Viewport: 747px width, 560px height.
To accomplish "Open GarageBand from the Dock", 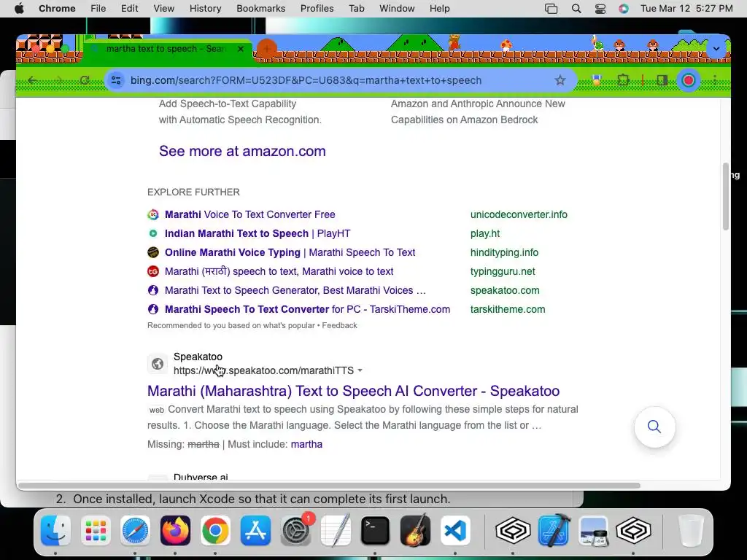I will (x=415, y=530).
